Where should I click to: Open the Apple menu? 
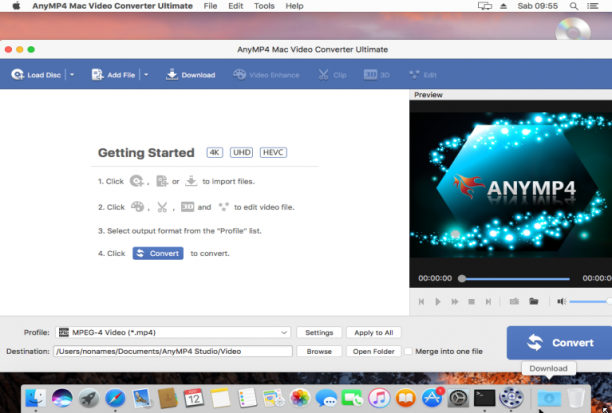pyautogui.click(x=16, y=6)
